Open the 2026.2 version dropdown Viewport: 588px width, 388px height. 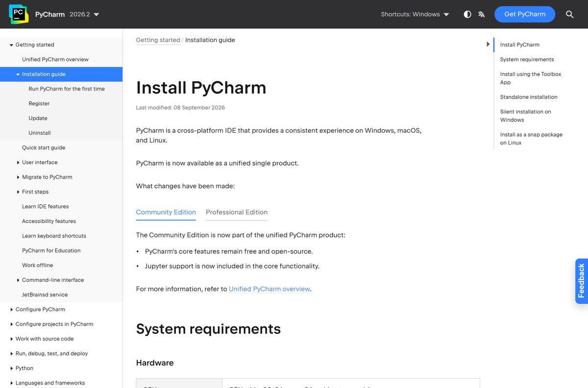[84, 14]
